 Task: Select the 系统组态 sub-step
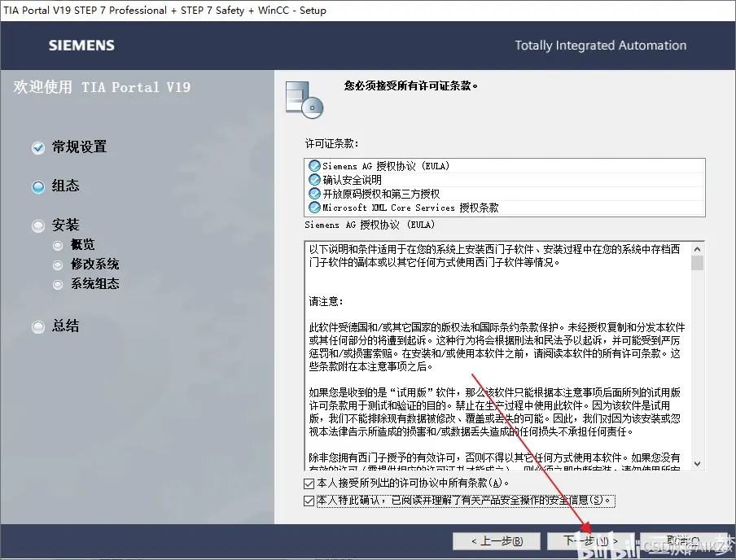(94, 284)
